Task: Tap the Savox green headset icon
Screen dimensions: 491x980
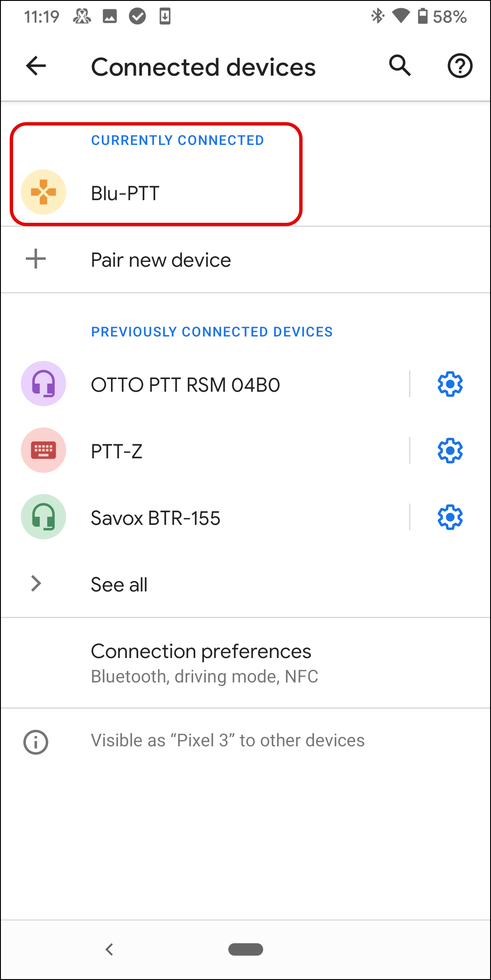Action: point(43,517)
